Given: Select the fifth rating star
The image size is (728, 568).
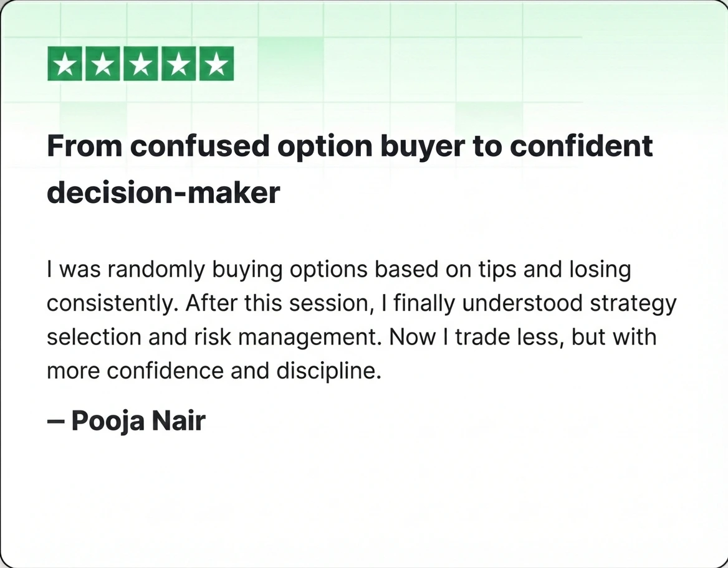Looking at the screenshot, I should tap(216, 64).
